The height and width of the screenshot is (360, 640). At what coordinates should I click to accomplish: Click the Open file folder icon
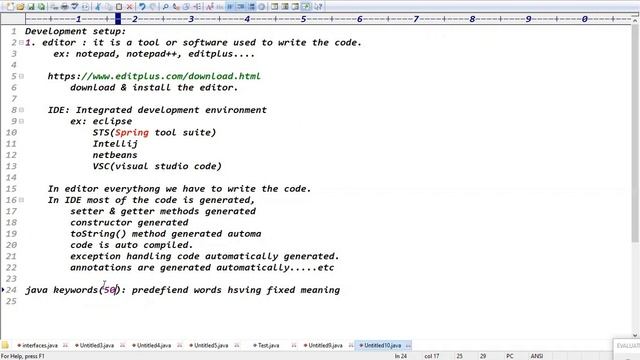pyautogui.click(x=20, y=7)
